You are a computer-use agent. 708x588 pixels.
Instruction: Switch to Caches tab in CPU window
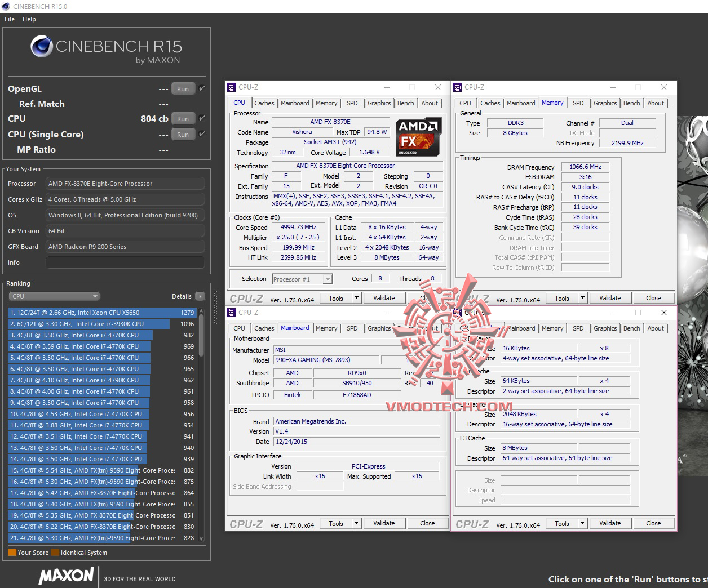[x=264, y=103]
